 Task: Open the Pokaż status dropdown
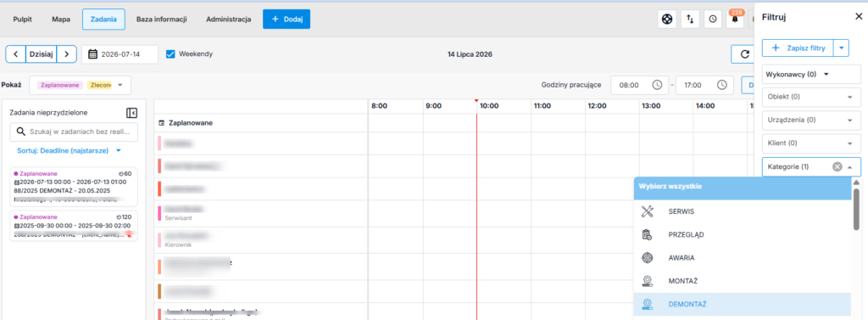[81, 86]
